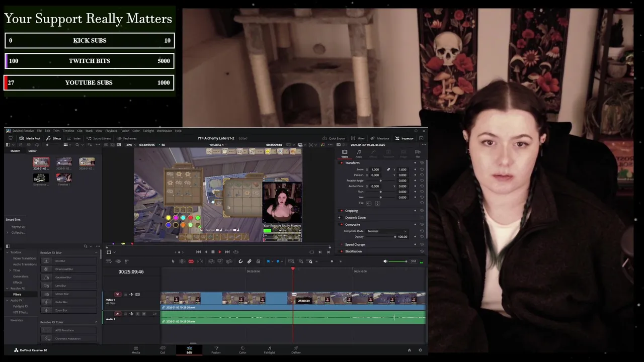The image size is (644, 362).
Task: Open the Media Pool panel
Action: [30, 138]
